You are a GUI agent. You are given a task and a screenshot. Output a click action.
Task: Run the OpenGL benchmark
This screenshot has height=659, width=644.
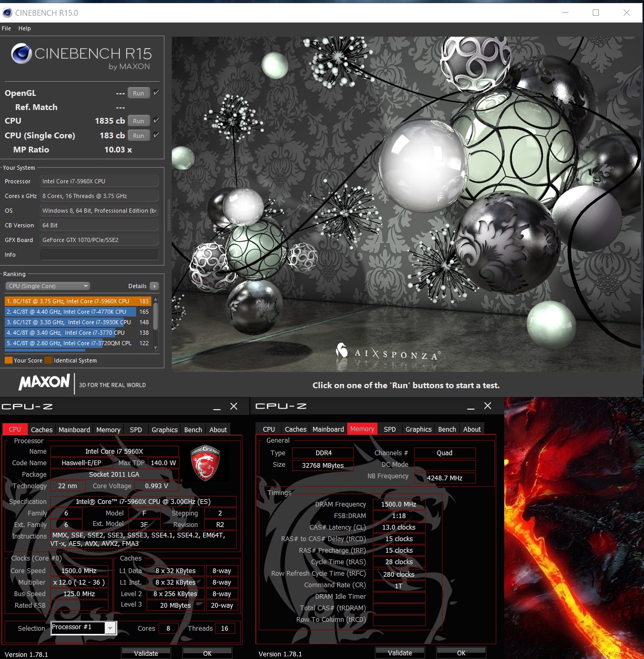139,93
